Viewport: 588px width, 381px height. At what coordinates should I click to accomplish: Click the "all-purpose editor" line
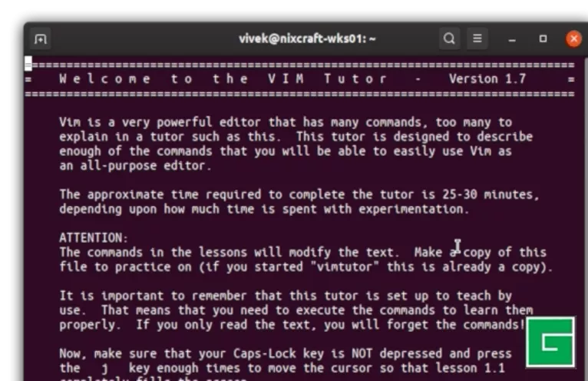click(x=135, y=166)
